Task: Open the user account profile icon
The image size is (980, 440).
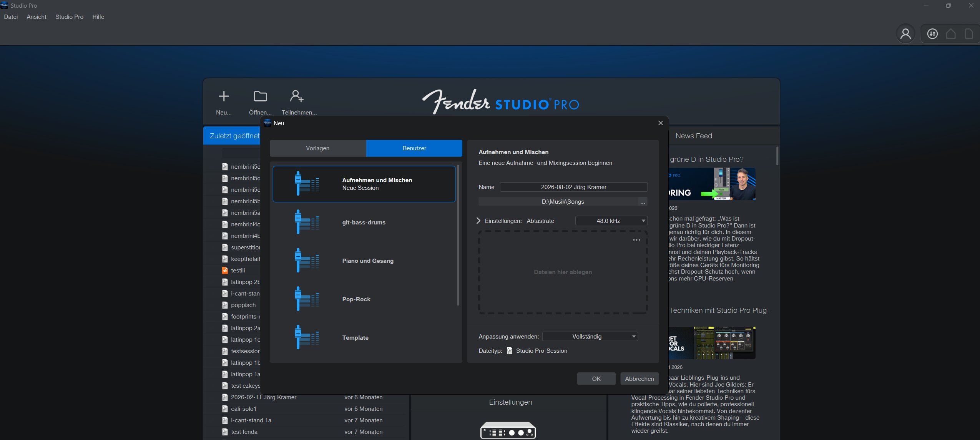Action: click(x=905, y=34)
